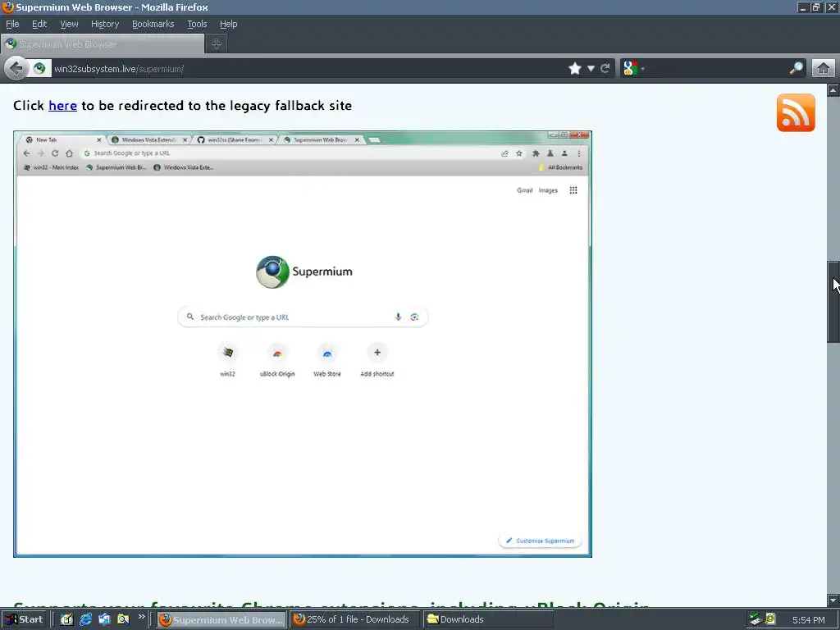
Task: Bookmark this page with the star icon
Action: pos(575,69)
